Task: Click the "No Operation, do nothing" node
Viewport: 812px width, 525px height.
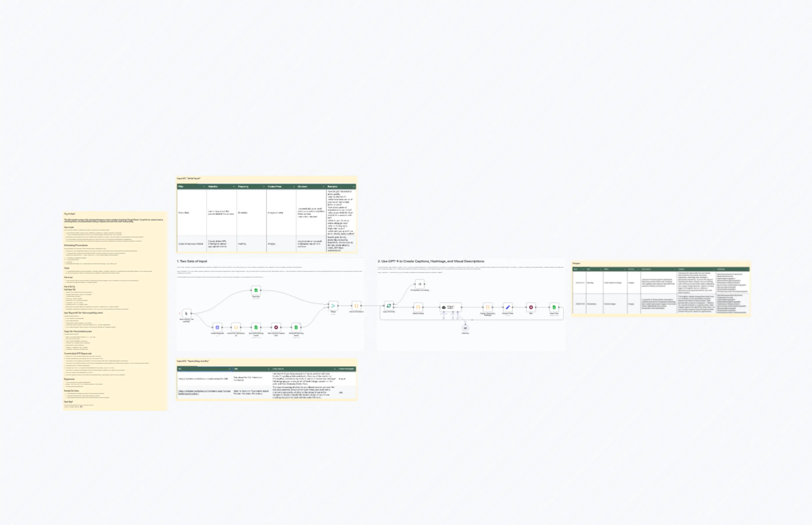Action: 420,284
